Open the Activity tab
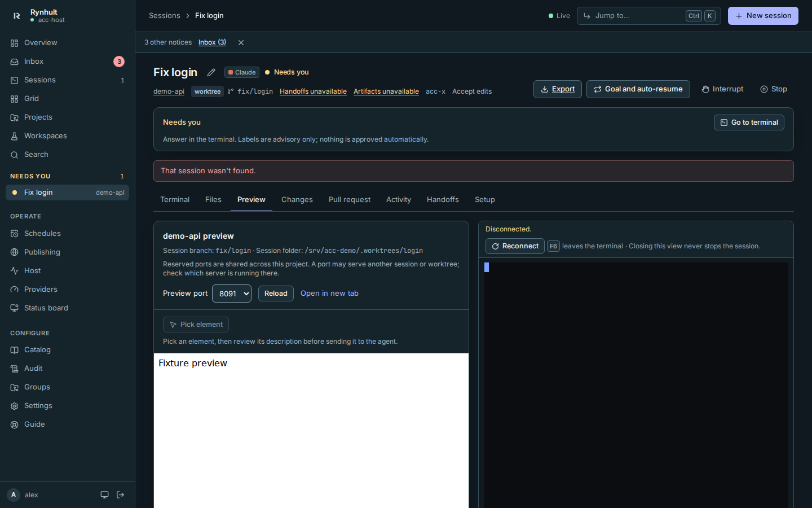This screenshot has width=812, height=508. click(399, 200)
